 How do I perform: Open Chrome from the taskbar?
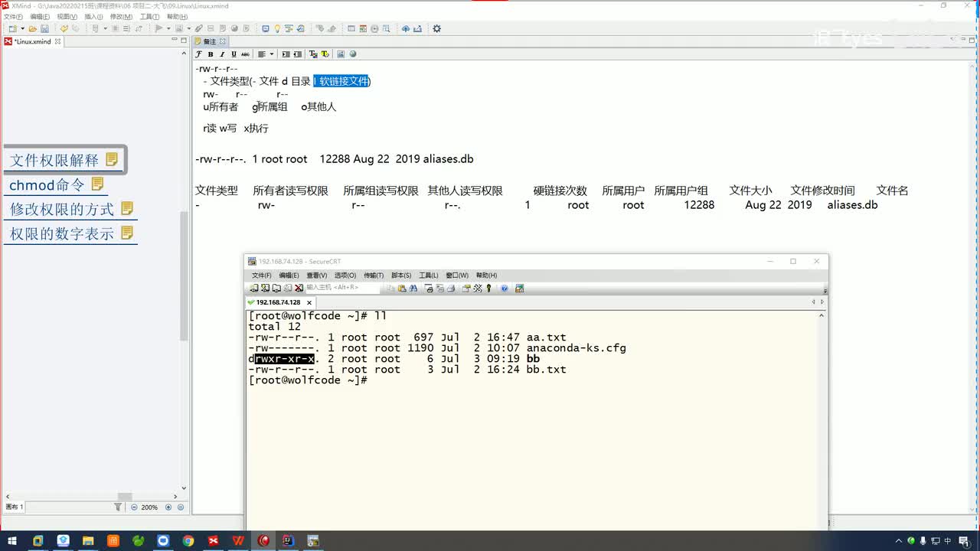(x=188, y=540)
